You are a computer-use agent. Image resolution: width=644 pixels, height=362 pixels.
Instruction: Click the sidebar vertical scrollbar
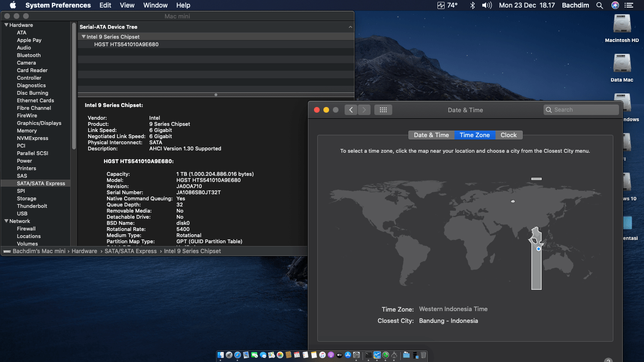(x=74, y=85)
